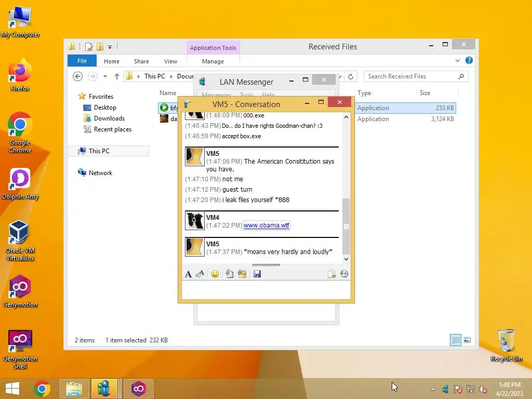Open the font picker in conversation toolbar
532x399 pixels.
pos(188,274)
